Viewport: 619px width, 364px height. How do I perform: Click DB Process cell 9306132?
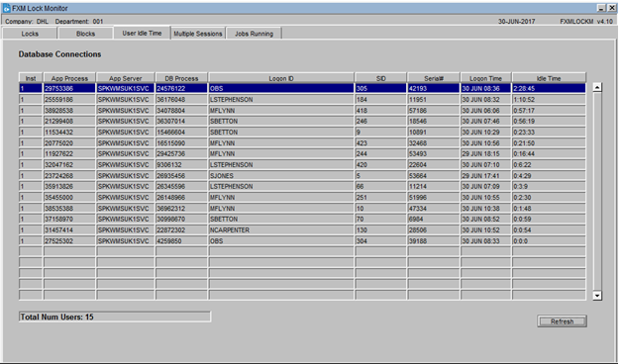181,165
